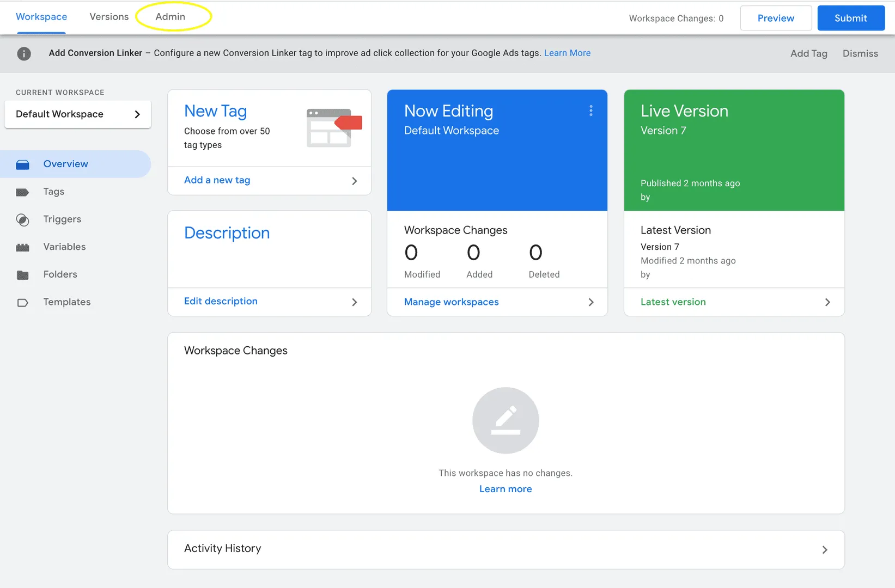Select the Templates sidebar icon
The height and width of the screenshot is (588, 895).
coord(22,302)
